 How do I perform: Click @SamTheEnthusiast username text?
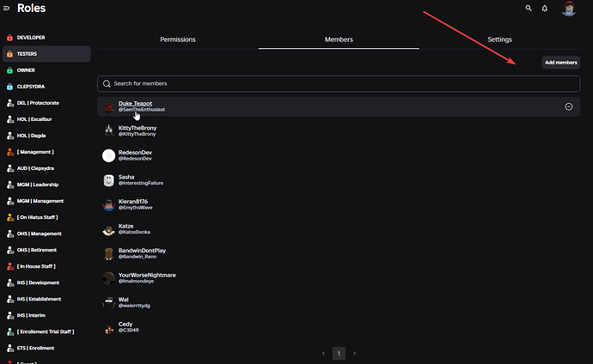(x=142, y=110)
